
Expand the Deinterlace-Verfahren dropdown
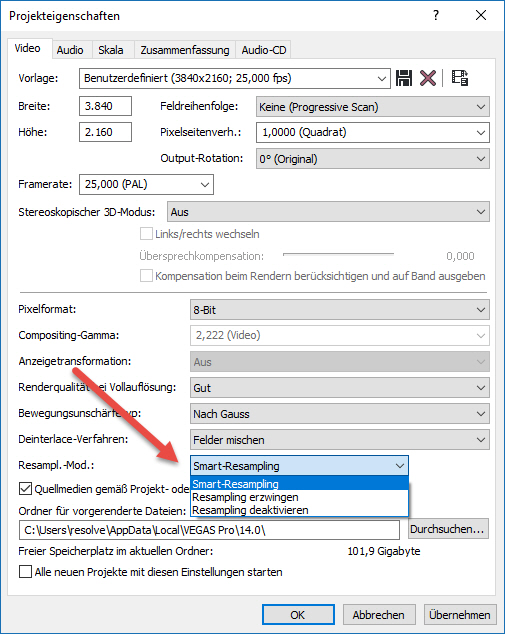pos(340,440)
